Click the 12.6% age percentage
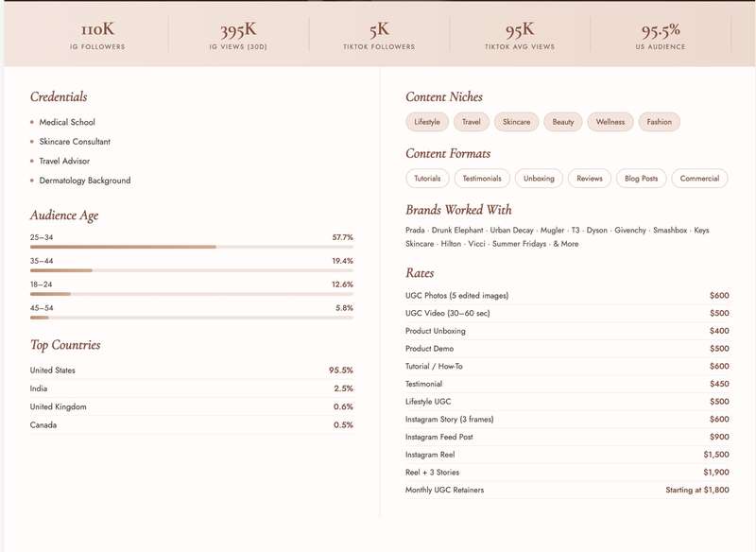The image size is (756, 552). tap(343, 285)
